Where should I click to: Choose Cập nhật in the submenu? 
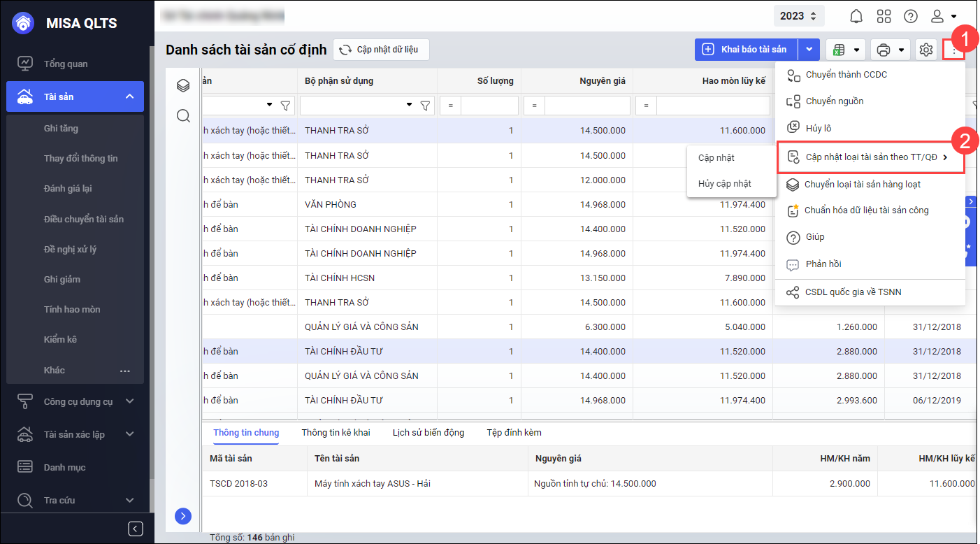click(716, 158)
